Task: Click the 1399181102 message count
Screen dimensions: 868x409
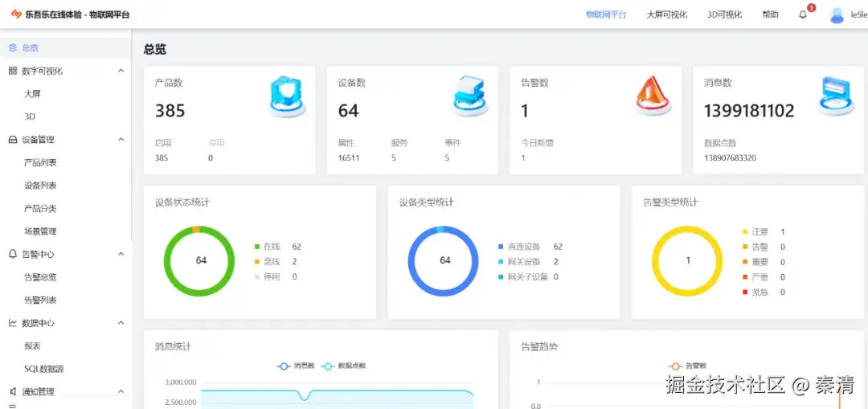Action: pyautogui.click(x=749, y=111)
